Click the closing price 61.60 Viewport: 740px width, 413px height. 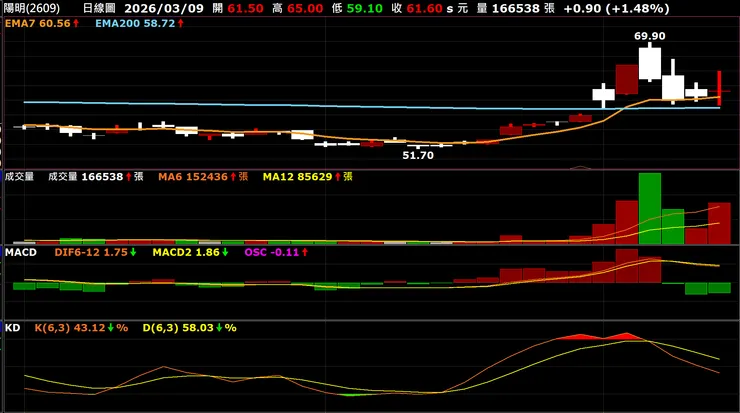pyautogui.click(x=424, y=8)
